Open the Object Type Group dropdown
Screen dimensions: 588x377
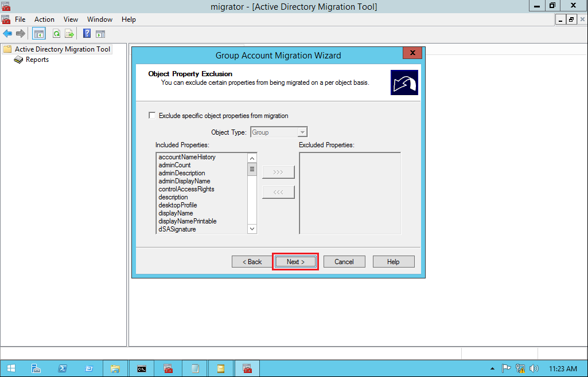coord(279,132)
